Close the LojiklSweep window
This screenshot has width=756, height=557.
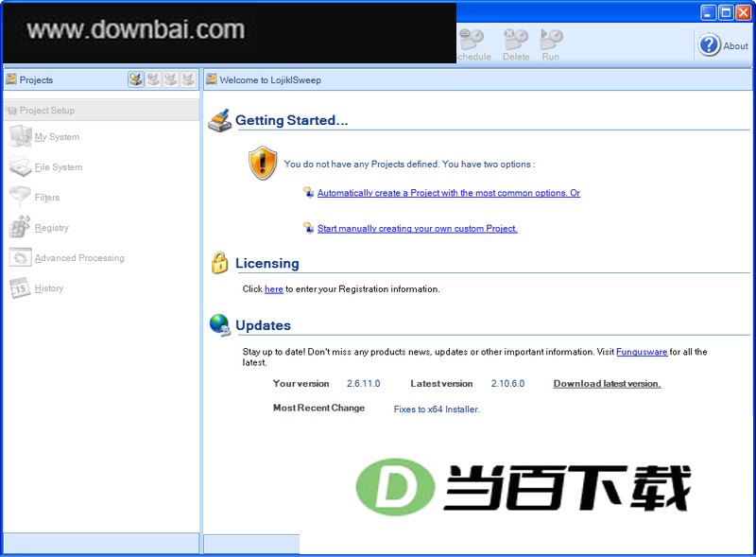tap(743, 12)
